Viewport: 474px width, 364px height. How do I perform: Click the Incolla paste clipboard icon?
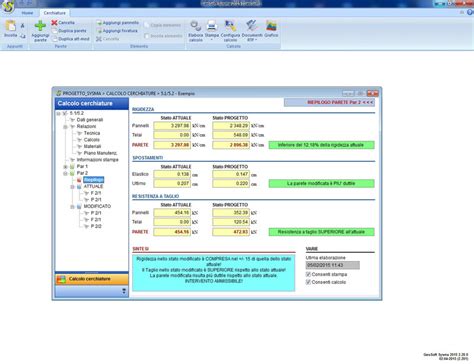(10, 26)
